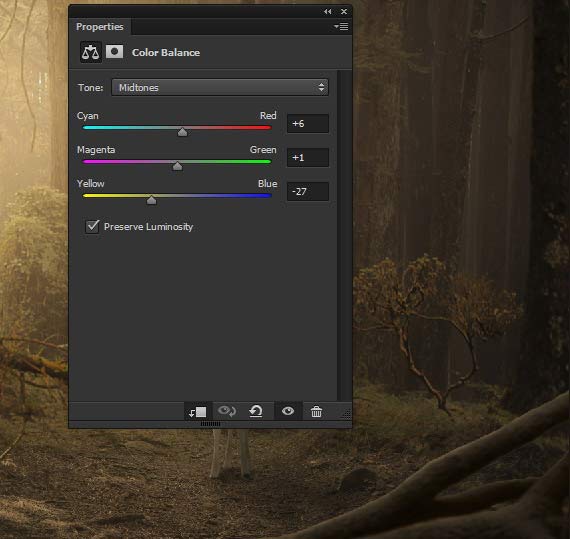The width and height of the screenshot is (570, 539).
Task: Click the Color Balance scales adjustment icon
Action: 91,52
